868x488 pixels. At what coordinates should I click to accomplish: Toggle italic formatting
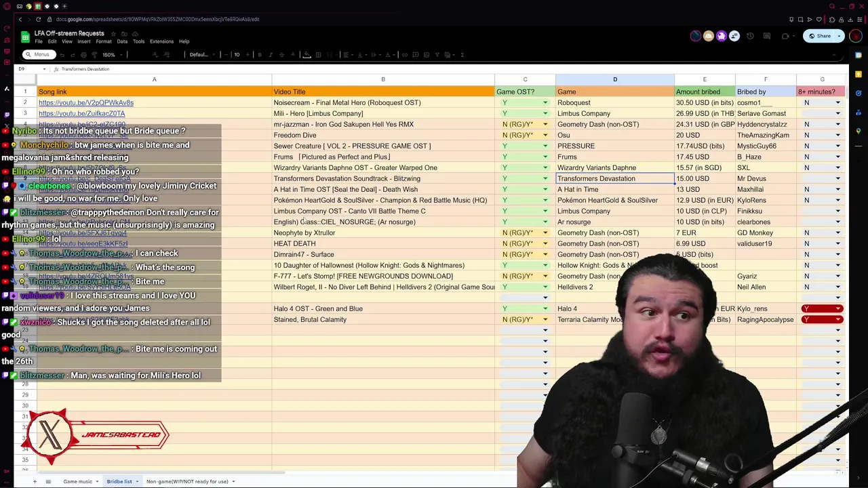271,55
